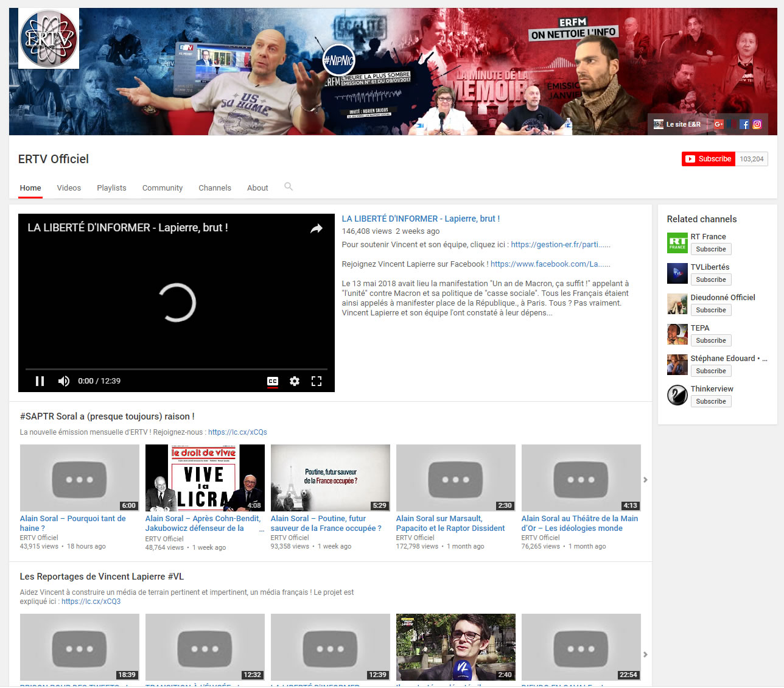Subscribe to ERTV Officiel channel
The width and height of the screenshot is (784, 688).
709,159
